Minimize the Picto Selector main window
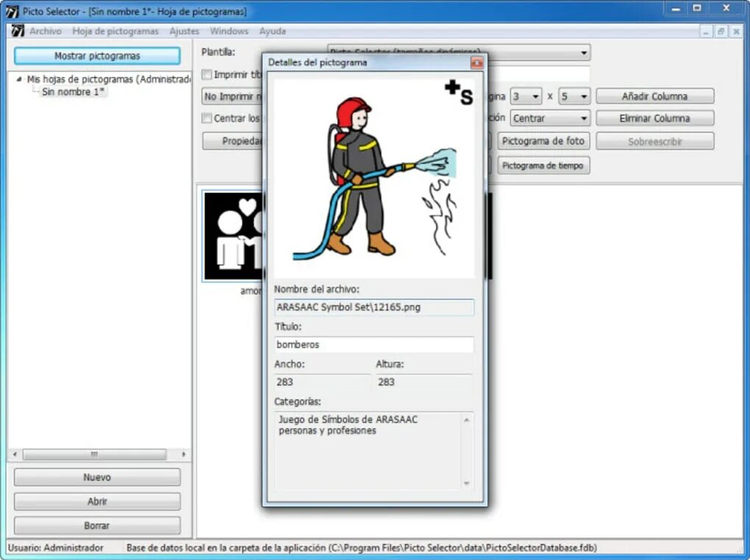The height and width of the screenshot is (560, 750). pyautogui.click(x=676, y=8)
